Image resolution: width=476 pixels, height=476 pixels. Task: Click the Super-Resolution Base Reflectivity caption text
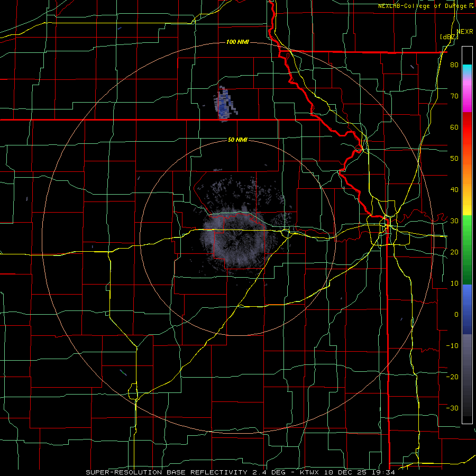click(167, 472)
